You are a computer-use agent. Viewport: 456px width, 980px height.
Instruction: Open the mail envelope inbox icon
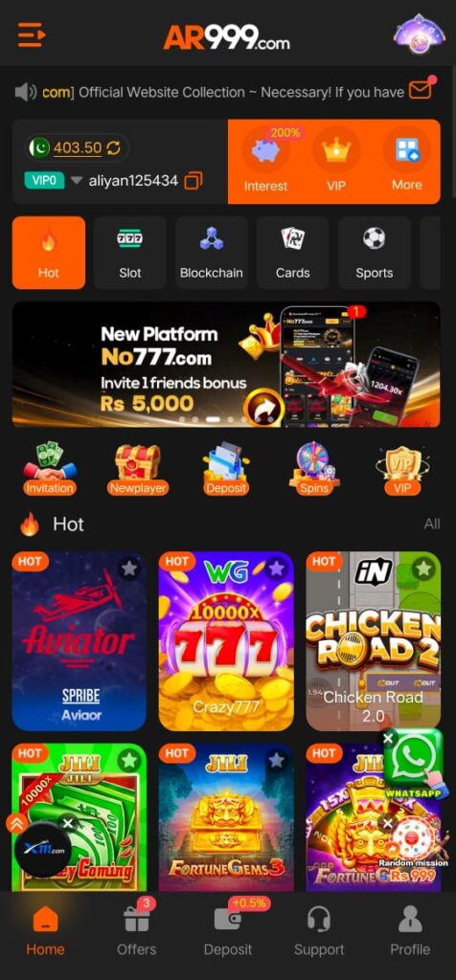point(421,90)
